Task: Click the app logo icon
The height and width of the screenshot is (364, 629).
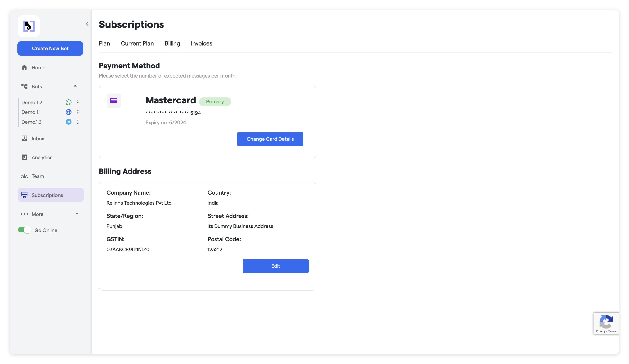Action: point(29,26)
